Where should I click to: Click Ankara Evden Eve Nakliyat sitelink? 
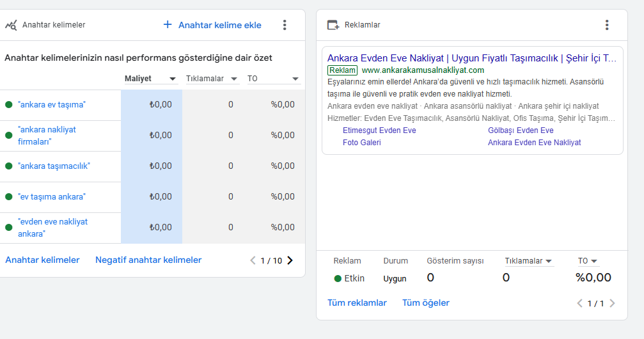coord(534,143)
